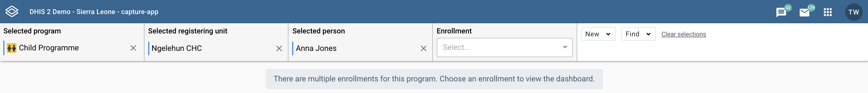Open the Find dropdown menu
868x93 pixels.
(x=638, y=34)
